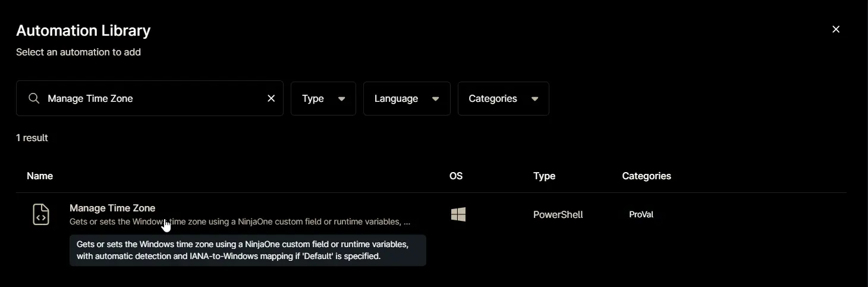Close the Automation Library dialog

(836, 29)
